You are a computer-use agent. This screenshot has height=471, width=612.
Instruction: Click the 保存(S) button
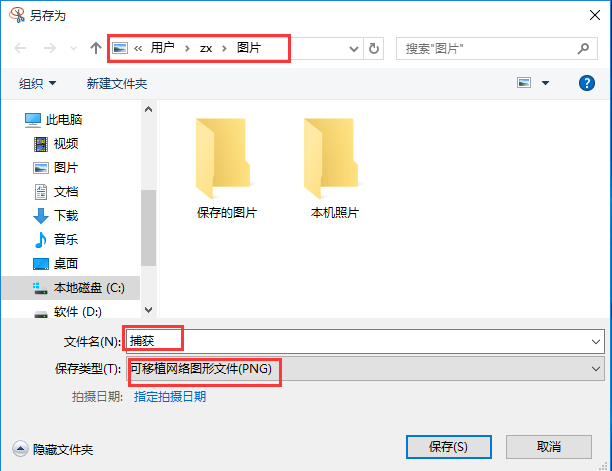(x=448, y=446)
